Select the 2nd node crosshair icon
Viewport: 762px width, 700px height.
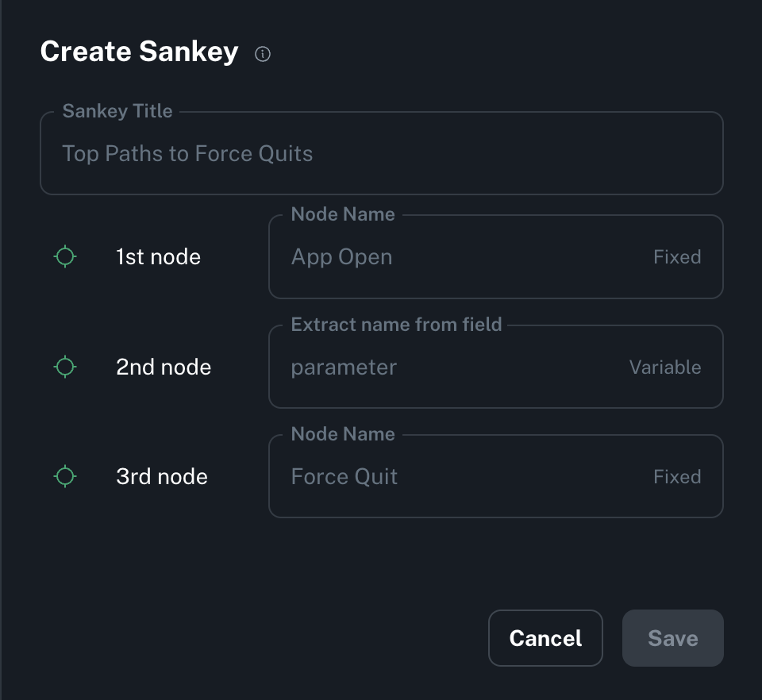point(65,367)
